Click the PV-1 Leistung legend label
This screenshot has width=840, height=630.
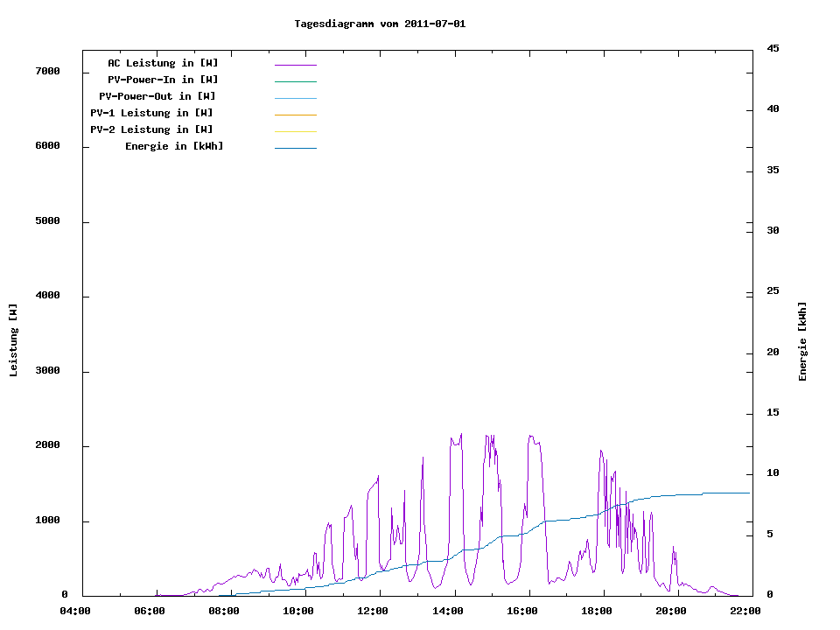151,113
